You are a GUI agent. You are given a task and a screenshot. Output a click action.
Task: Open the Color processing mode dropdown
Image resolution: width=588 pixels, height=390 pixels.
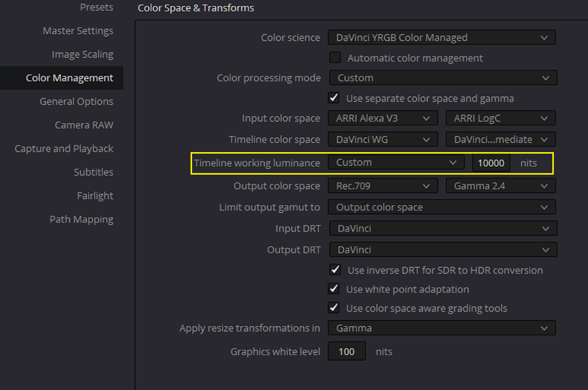443,78
